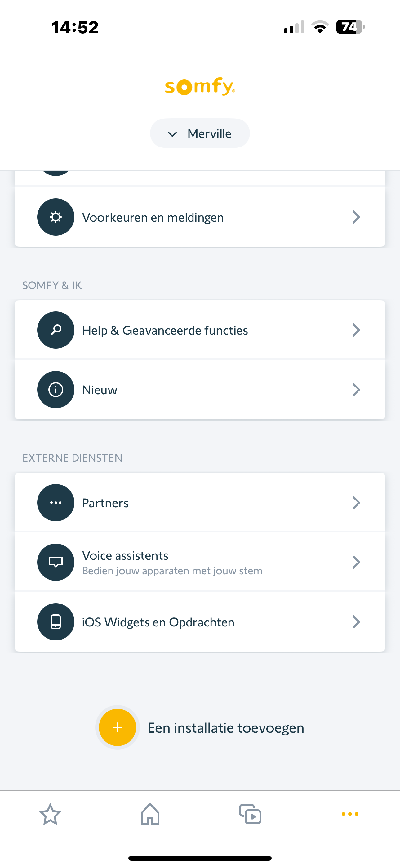Image resolution: width=400 pixels, height=868 pixels.
Task: Open the scenarios play tab
Action: point(250,814)
